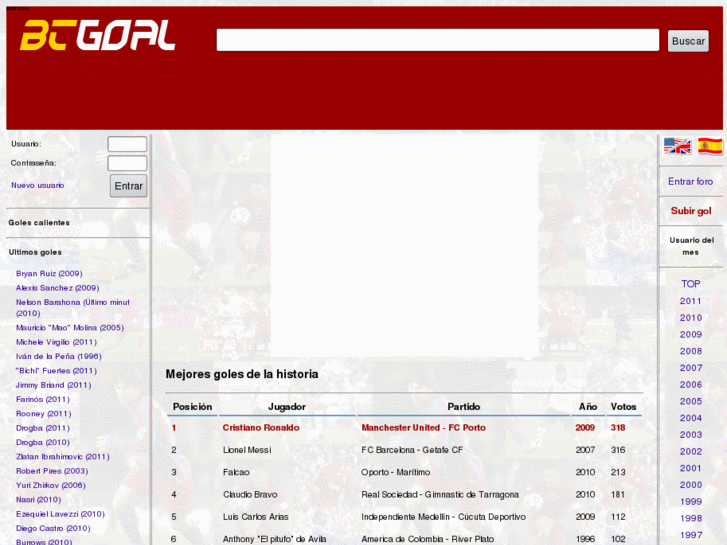The image size is (727, 545).
Task: Open Alexis Sanchez (2009) goal link
Action: click(57, 288)
